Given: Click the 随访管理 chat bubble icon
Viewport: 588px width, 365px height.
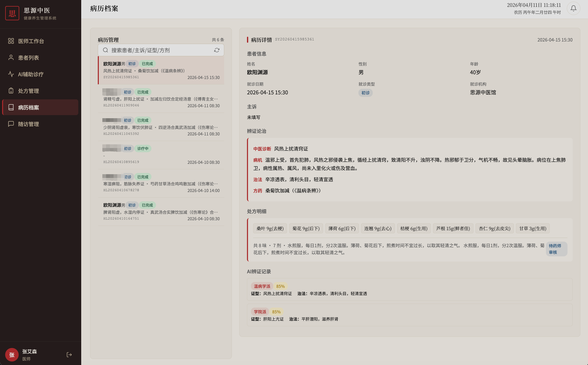Looking at the screenshot, I should tap(11, 124).
